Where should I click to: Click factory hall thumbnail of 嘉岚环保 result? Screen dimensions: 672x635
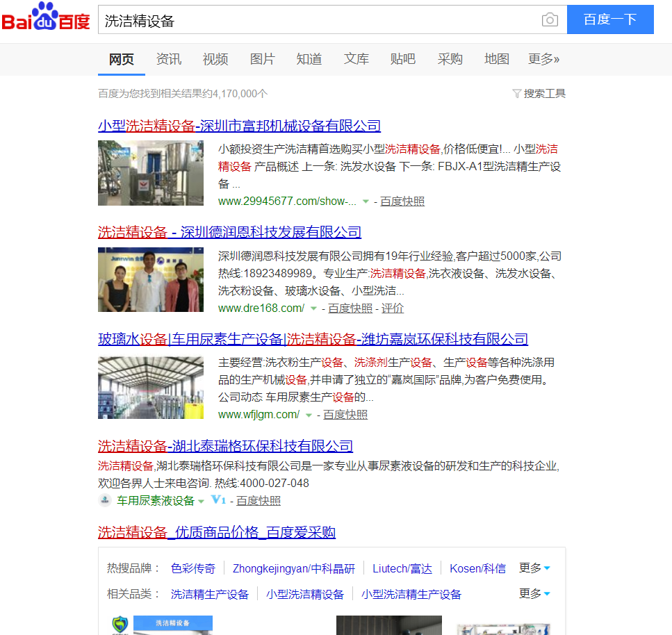151,388
